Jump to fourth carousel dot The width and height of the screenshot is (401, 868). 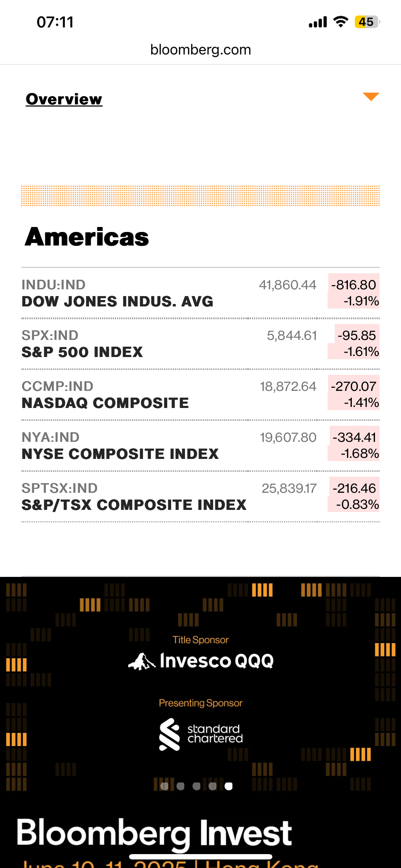(x=212, y=786)
